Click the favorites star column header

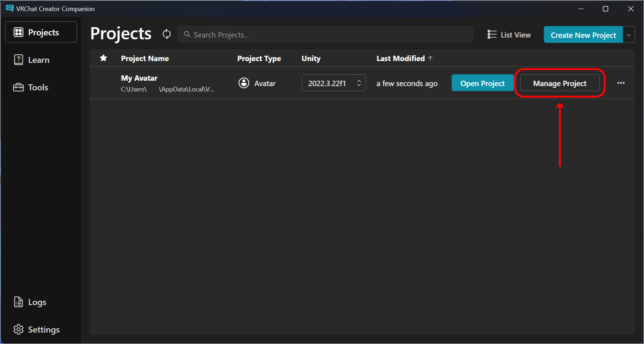coord(104,58)
